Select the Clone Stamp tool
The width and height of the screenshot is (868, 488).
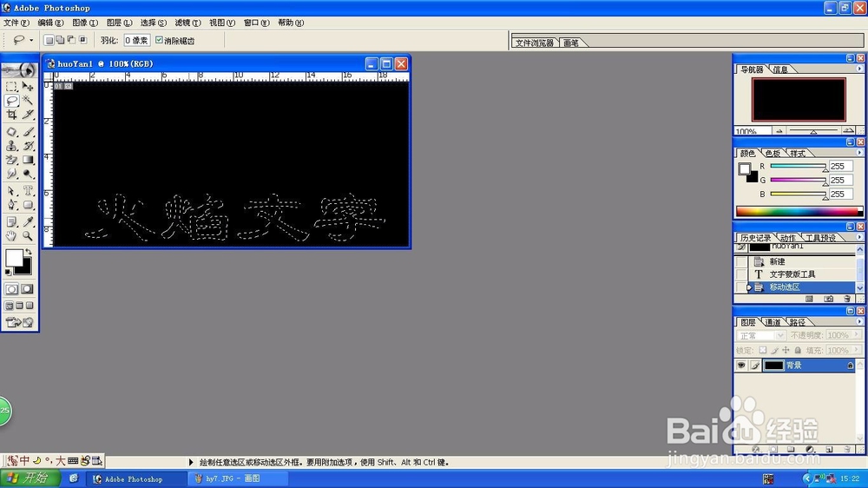coord(11,146)
